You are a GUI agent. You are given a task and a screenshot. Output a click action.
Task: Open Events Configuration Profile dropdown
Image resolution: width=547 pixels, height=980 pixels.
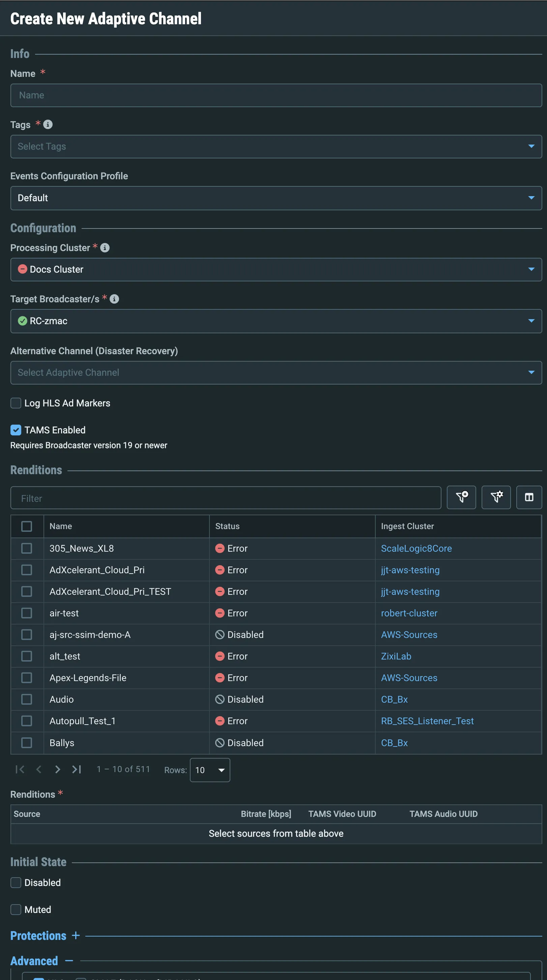click(276, 198)
